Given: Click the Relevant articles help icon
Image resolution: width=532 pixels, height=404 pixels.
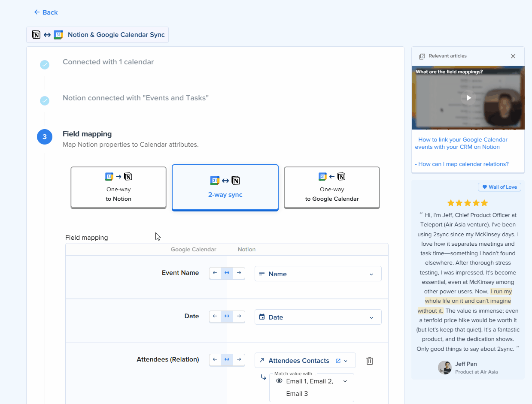Looking at the screenshot, I should pyautogui.click(x=422, y=56).
